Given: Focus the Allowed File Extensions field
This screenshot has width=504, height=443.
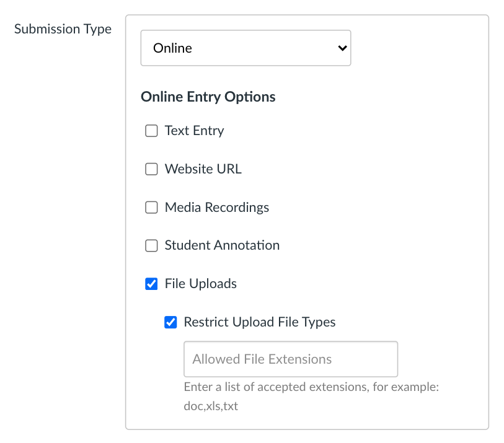Looking at the screenshot, I should [290, 359].
